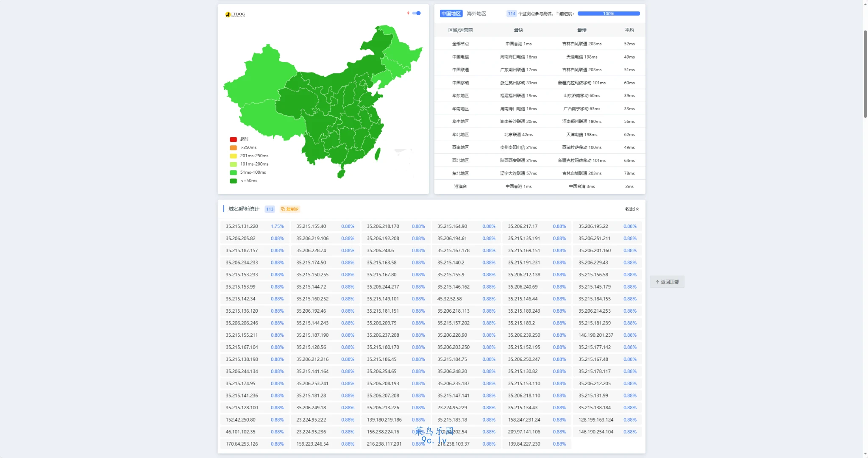868x458 pixels.
Task: Toggle the map speed switch
Action: [417, 13]
